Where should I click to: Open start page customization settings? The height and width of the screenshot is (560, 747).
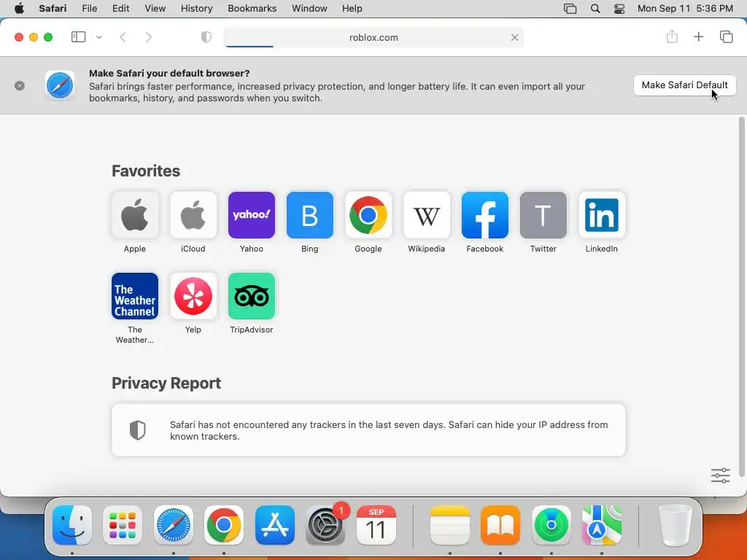(720, 475)
